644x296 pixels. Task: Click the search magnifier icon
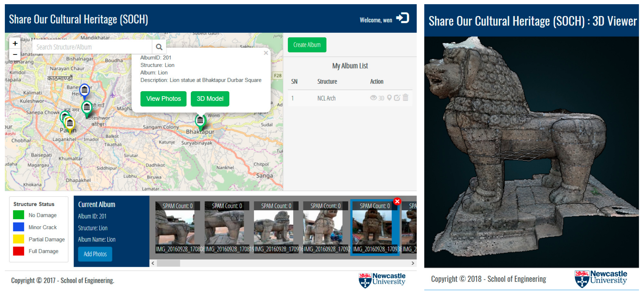159,47
